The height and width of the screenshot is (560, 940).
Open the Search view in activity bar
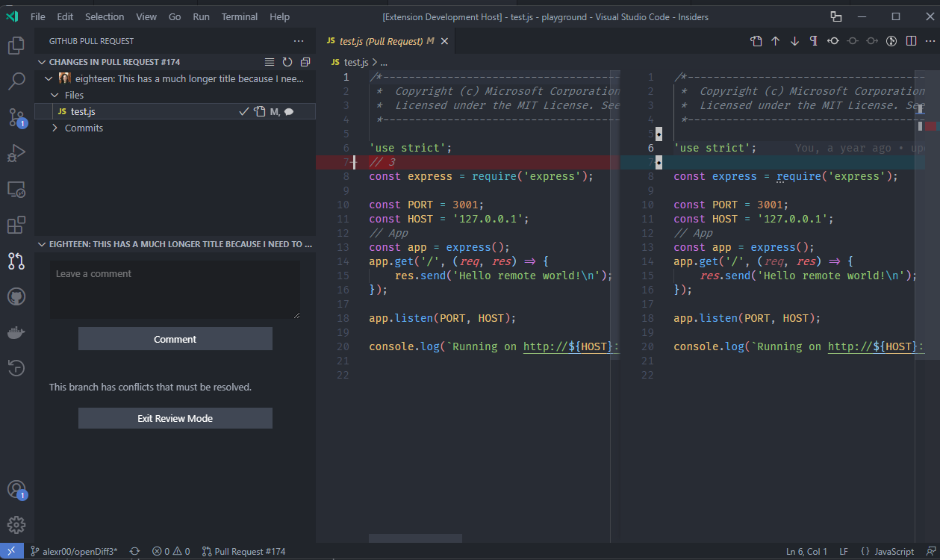[x=16, y=81]
